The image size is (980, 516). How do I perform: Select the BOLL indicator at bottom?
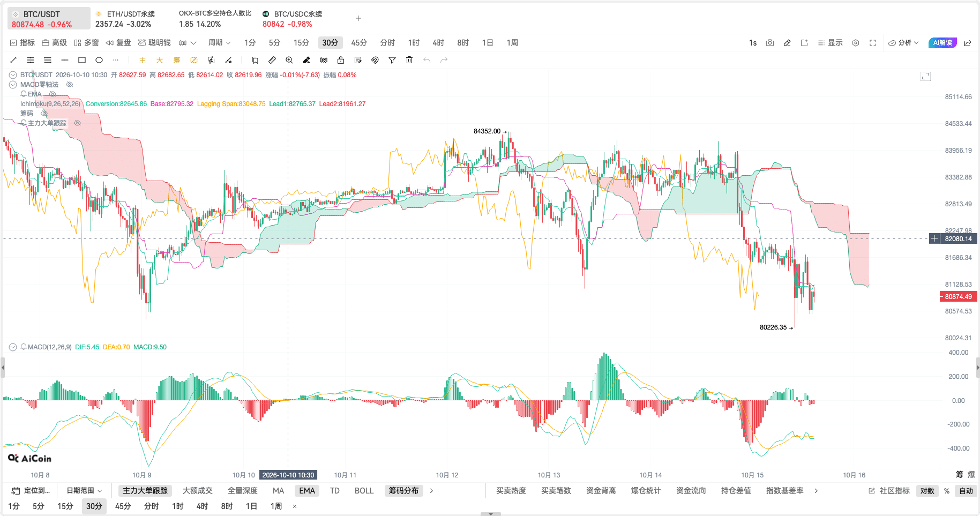[364, 491]
